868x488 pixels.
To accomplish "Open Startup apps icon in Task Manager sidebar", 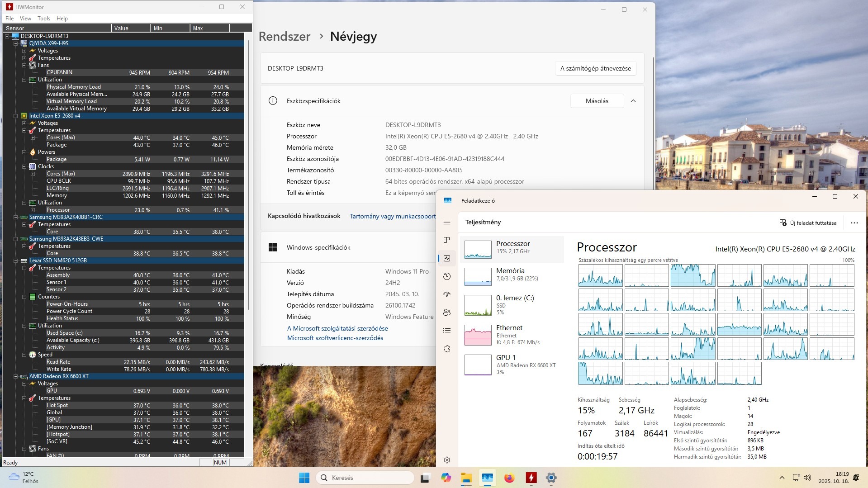I will (447, 294).
